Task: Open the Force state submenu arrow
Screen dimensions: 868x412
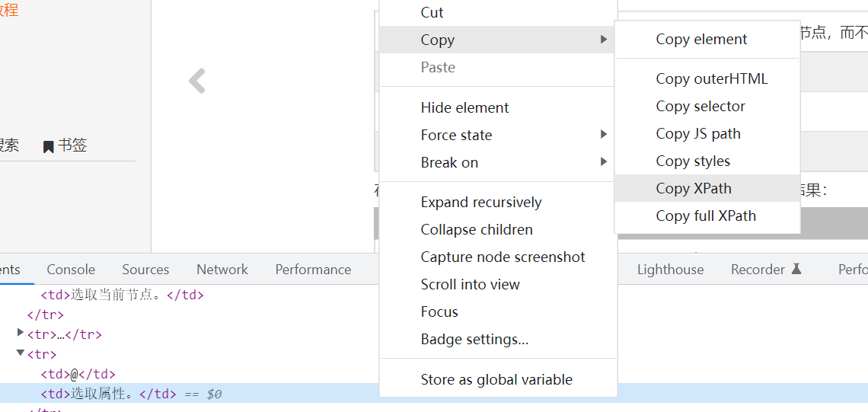Action: pyautogui.click(x=603, y=135)
